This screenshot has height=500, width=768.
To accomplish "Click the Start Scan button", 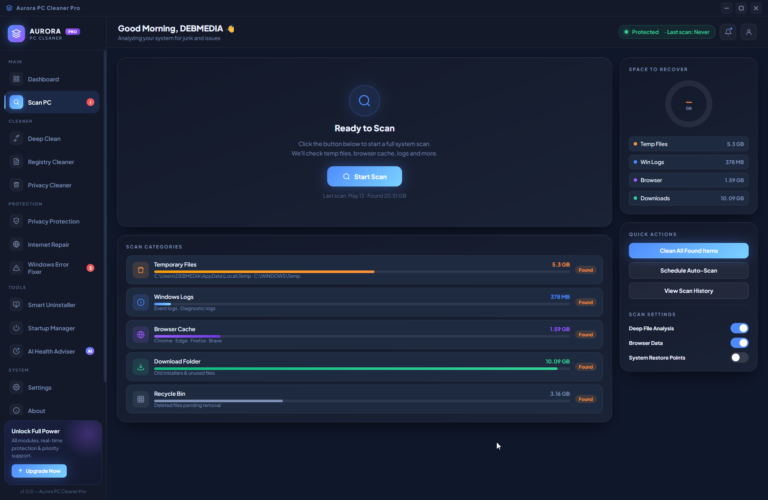I will pos(364,176).
